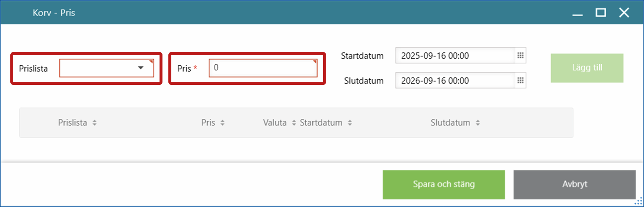Click the Prislista combo box field
Viewport: 644px width, 207px height.
pos(98,68)
